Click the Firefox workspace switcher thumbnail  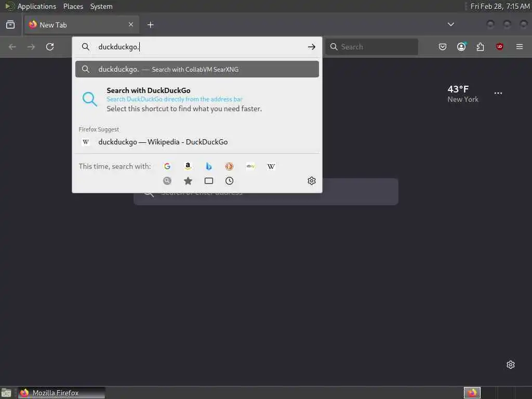tap(472, 393)
